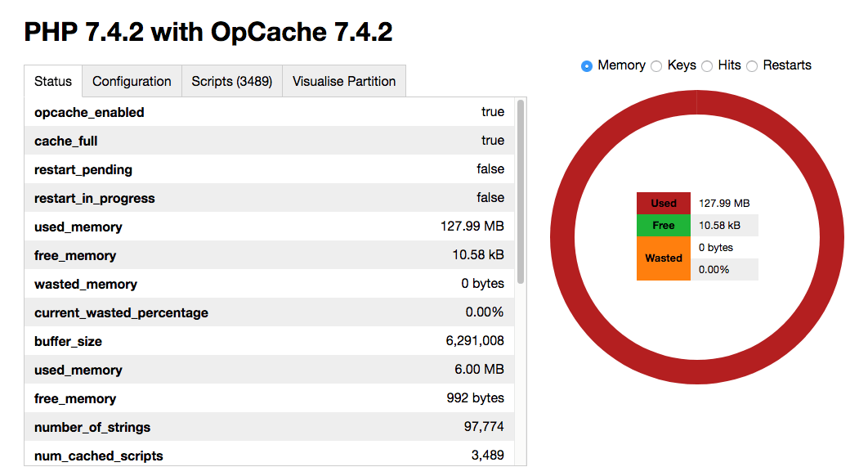The width and height of the screenshot is (868, 476).
Task: Switch to the Scripts (3489) tab
Action: point(231,81)
